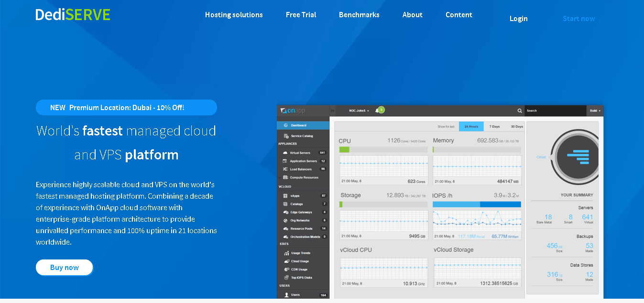Click the Users person icon
The width and height of the screenshot is (644, 303).
[286, 295]
